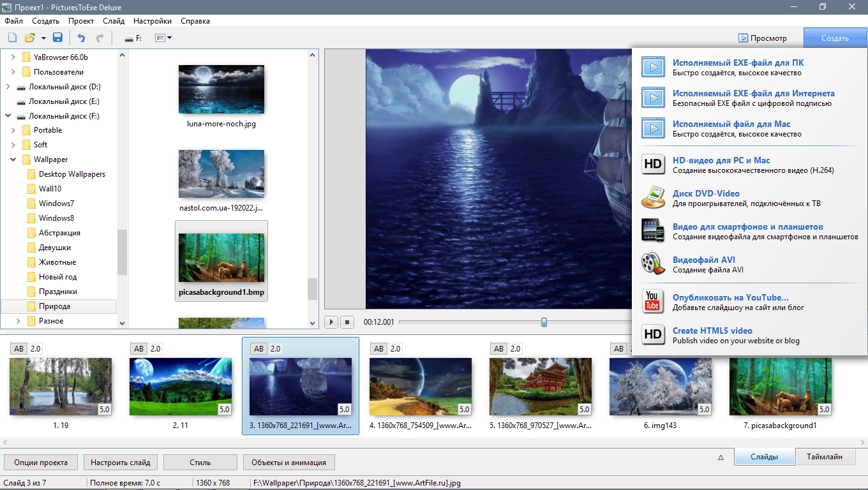Screen dimensions: 868x490
Task: Select the Диск DVD-Video icon
Action: 653,198
